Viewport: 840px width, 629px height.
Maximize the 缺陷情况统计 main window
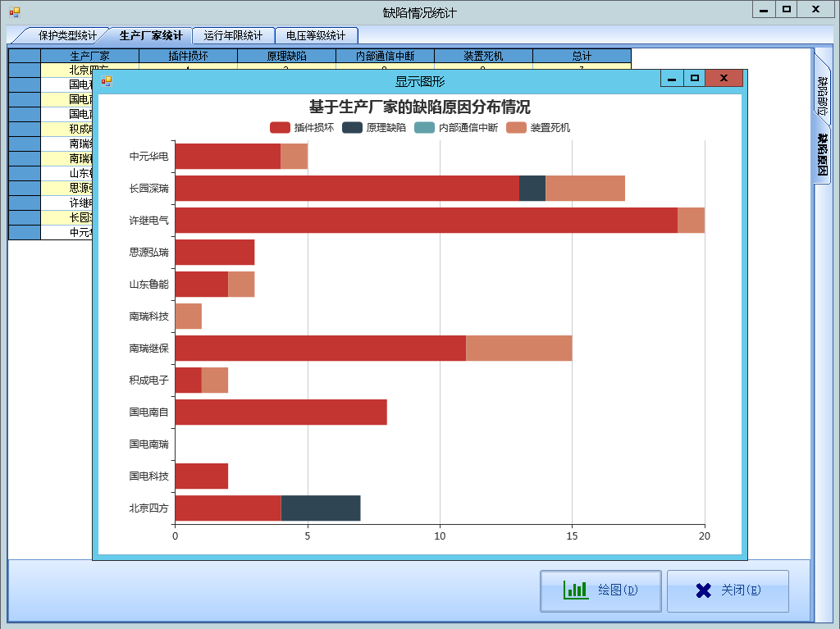[787, 10]
